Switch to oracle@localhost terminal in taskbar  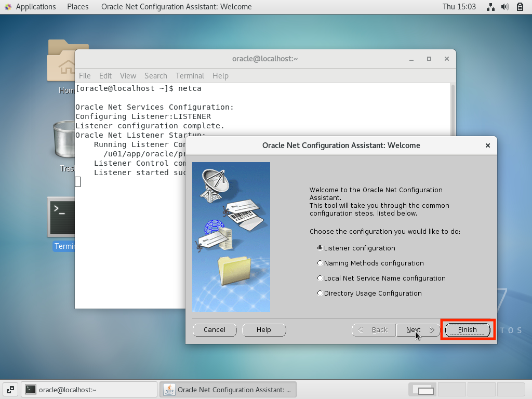pyautogui.click(x=89, y=390)
